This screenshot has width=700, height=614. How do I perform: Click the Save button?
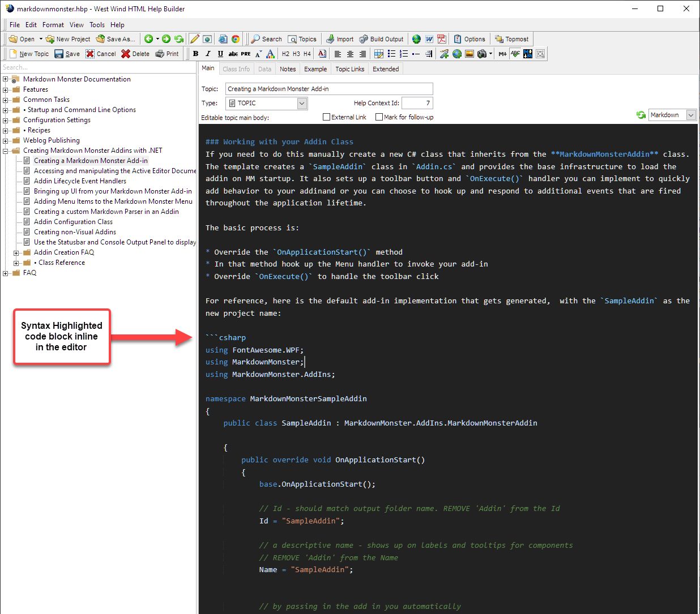tap(67, 54)
